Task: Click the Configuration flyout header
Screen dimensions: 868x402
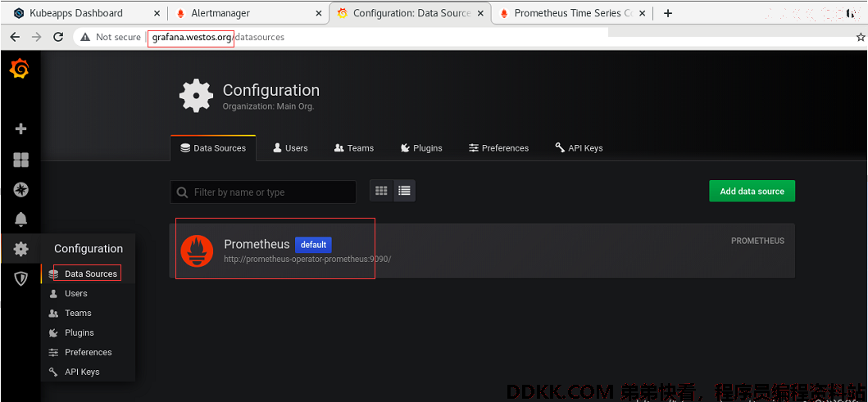Action: coord(88,248)
